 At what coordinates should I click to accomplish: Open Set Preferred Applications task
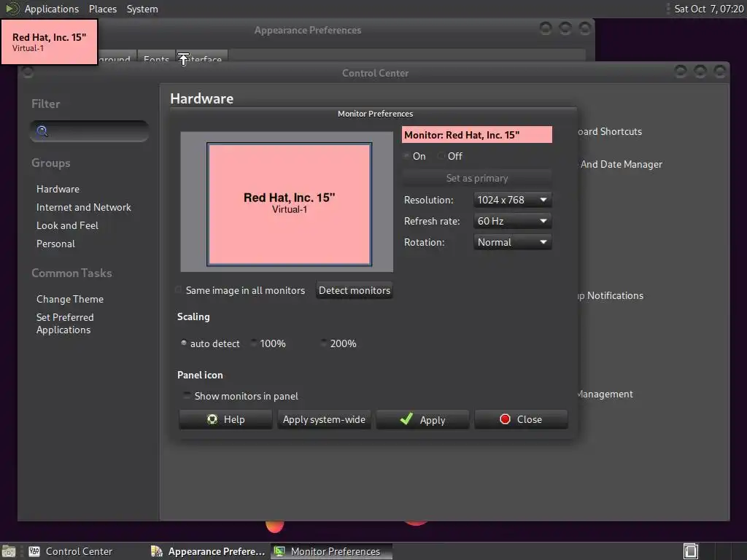(65, 323)
